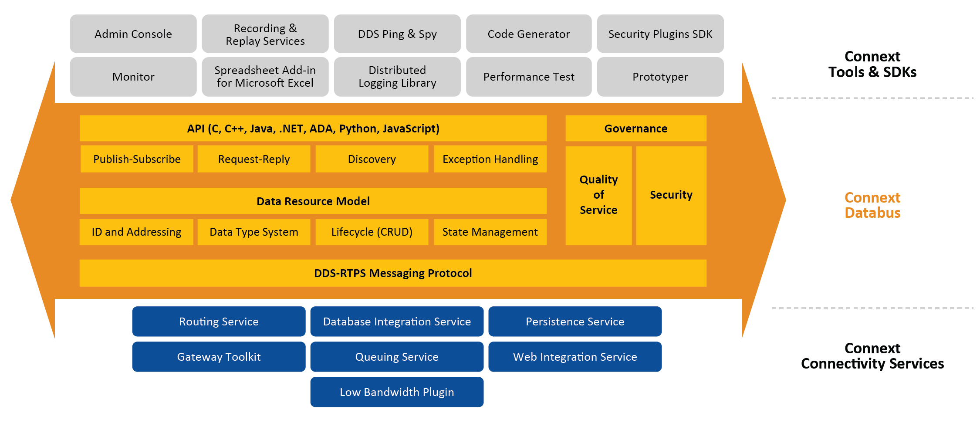Open the Web Integration Service

(575, 357)
